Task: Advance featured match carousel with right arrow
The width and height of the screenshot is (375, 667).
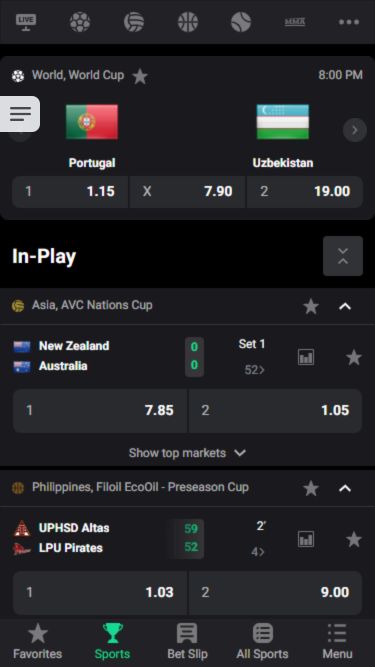Action: 355,130
